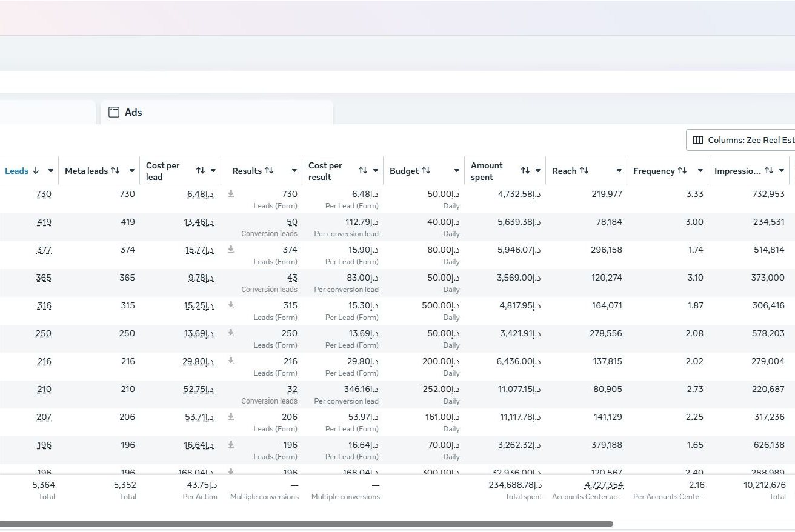Open results value 43 conversion leads
795x532 pixels.
292,278
